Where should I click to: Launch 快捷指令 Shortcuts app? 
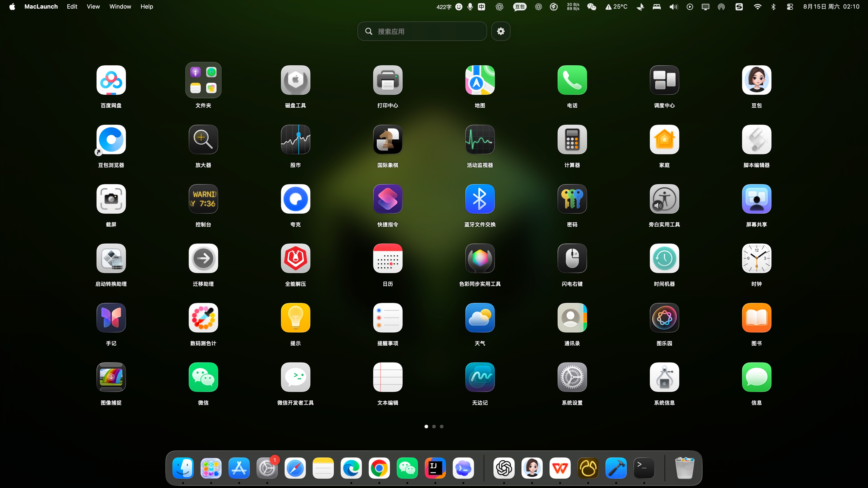(388, 199)
